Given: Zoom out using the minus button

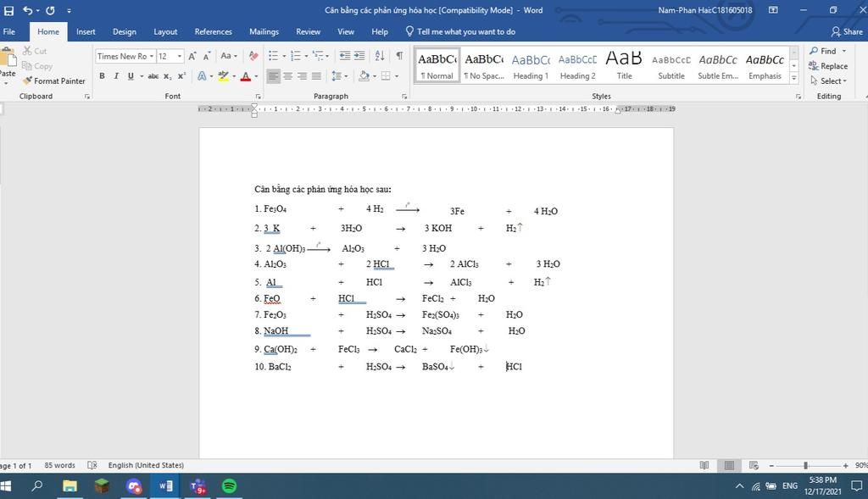Looking at the screenshot, I should click(x=771, y=466).
